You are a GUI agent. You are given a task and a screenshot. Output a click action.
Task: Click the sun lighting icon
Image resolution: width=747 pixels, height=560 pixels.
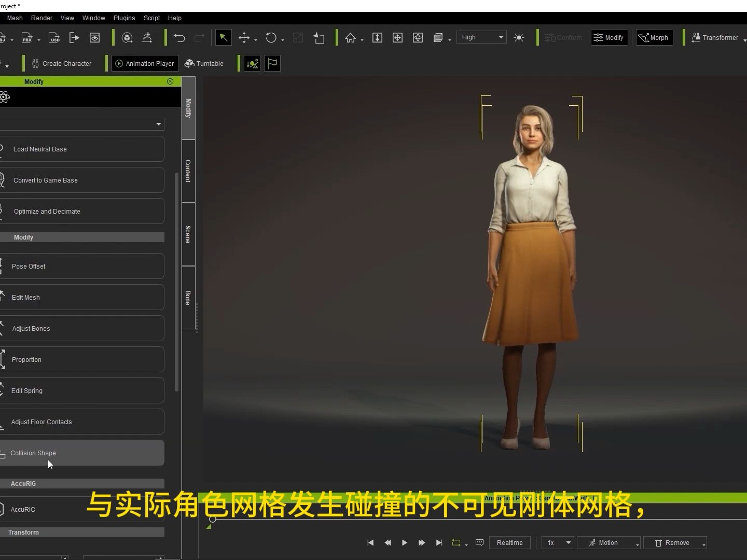[519, 38]
